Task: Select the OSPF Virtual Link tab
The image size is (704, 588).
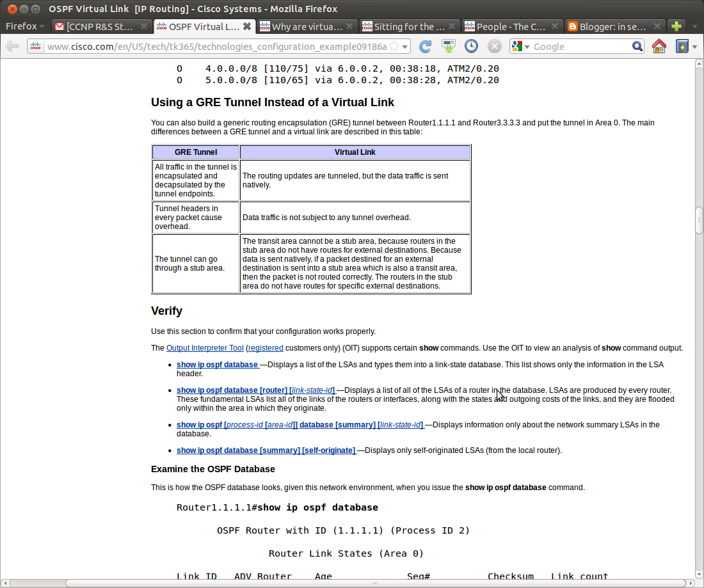Action: click(x=204, y=26)
